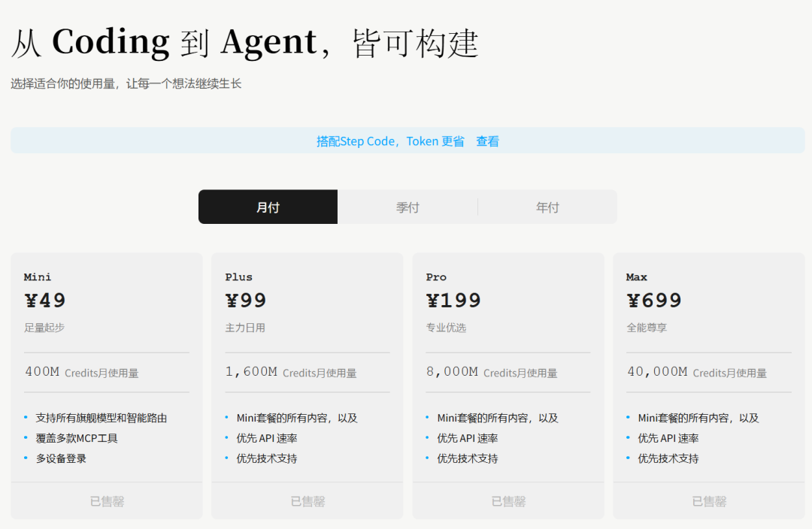
Task: Click 覆盖多款MCP工具 feature text
Action: [77, 438]
